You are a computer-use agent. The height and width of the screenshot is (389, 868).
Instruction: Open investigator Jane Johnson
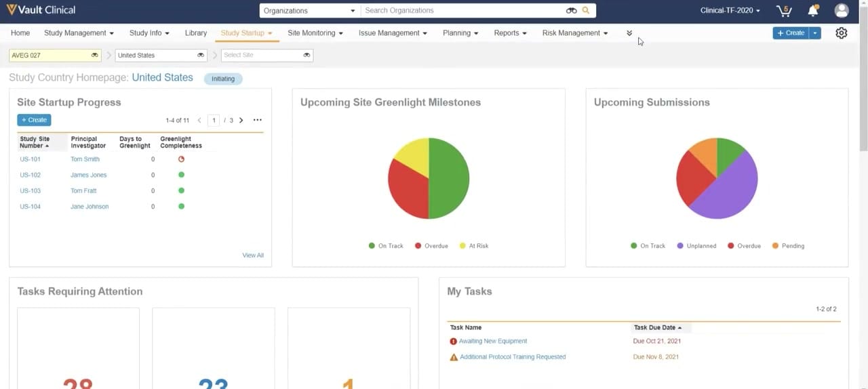[90, 207]
